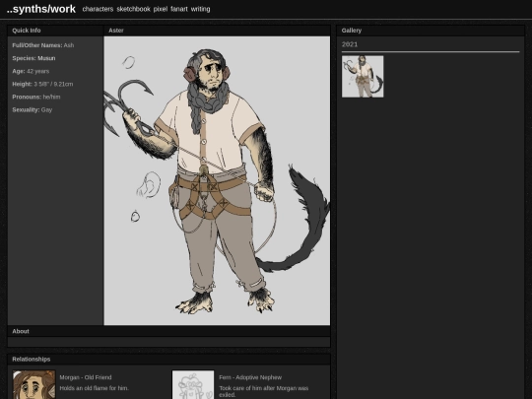532x399 pixels.
Task: Open the ..synths/work site title
Action: pos(41,9)
